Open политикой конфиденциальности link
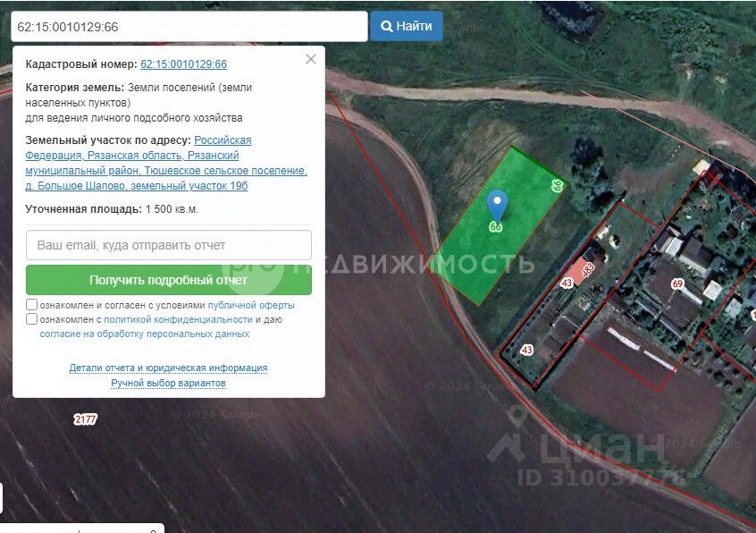The width and height of the screenshot is (756, 533). [x=178, y=319]
